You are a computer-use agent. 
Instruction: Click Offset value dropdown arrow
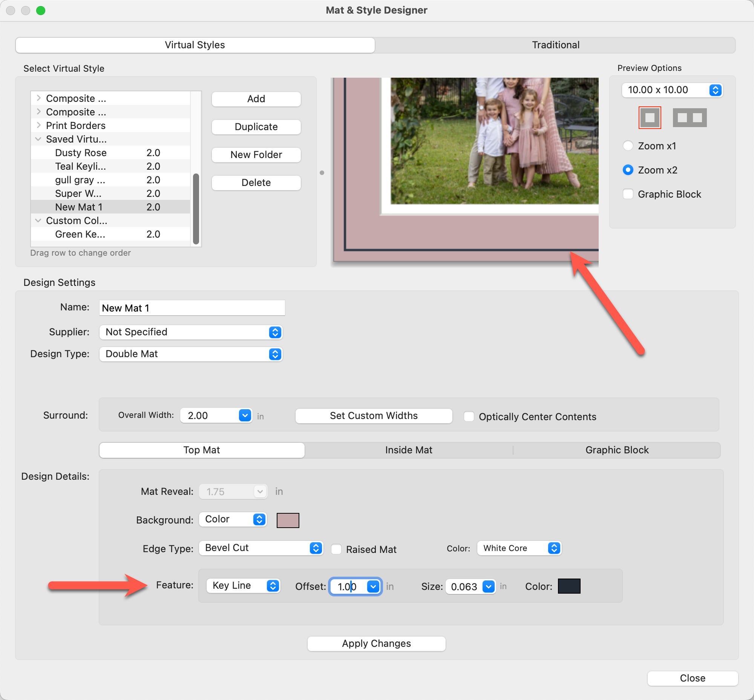point(373,587)
